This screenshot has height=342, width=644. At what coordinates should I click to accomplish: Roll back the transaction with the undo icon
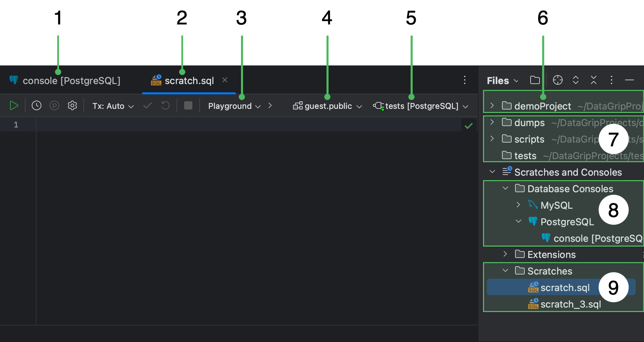click(165, 105)
